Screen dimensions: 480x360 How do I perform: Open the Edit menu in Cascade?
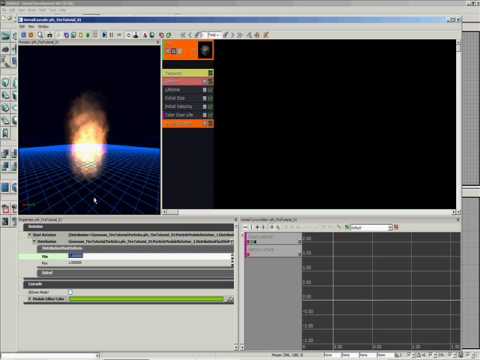tap(22, 26)
